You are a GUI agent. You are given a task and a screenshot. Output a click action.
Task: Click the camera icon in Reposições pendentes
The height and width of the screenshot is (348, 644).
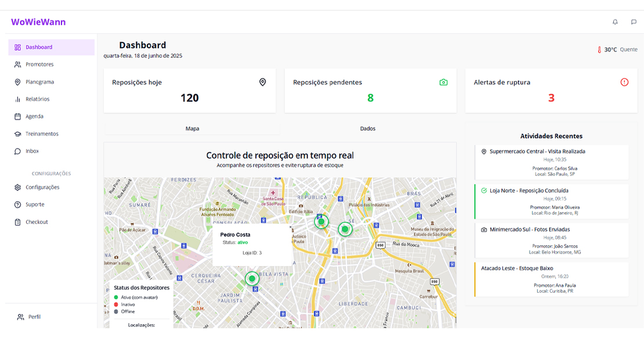443,82
